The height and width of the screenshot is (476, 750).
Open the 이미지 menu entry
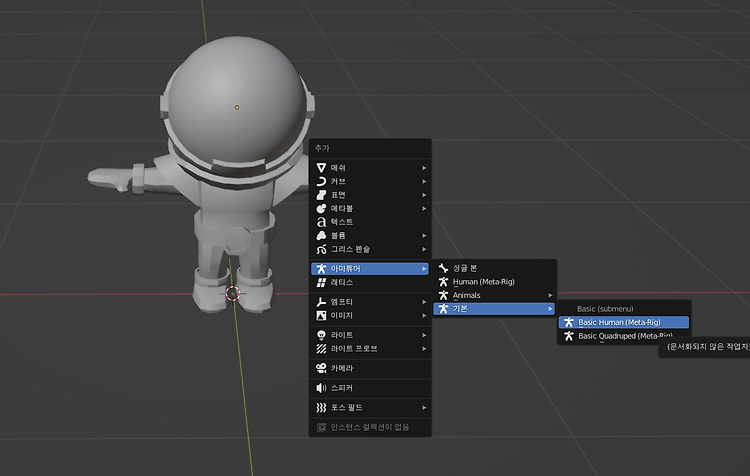(370, 316)
